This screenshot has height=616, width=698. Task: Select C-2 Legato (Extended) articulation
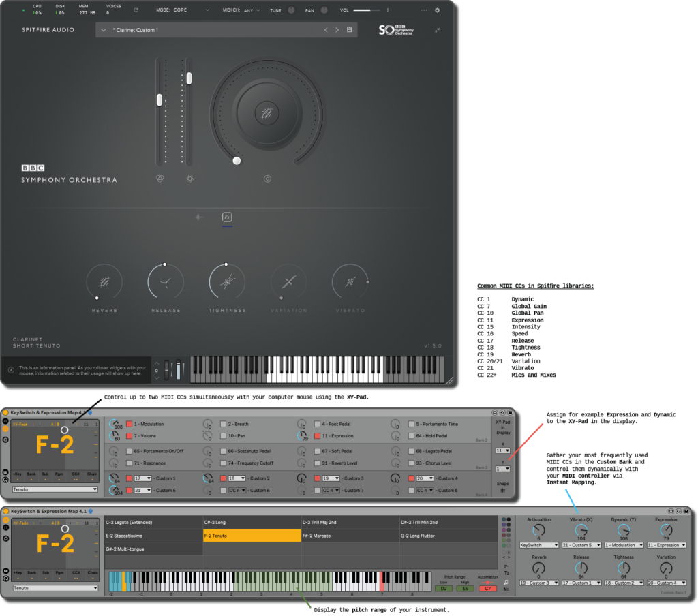click(x=153, y=522)
